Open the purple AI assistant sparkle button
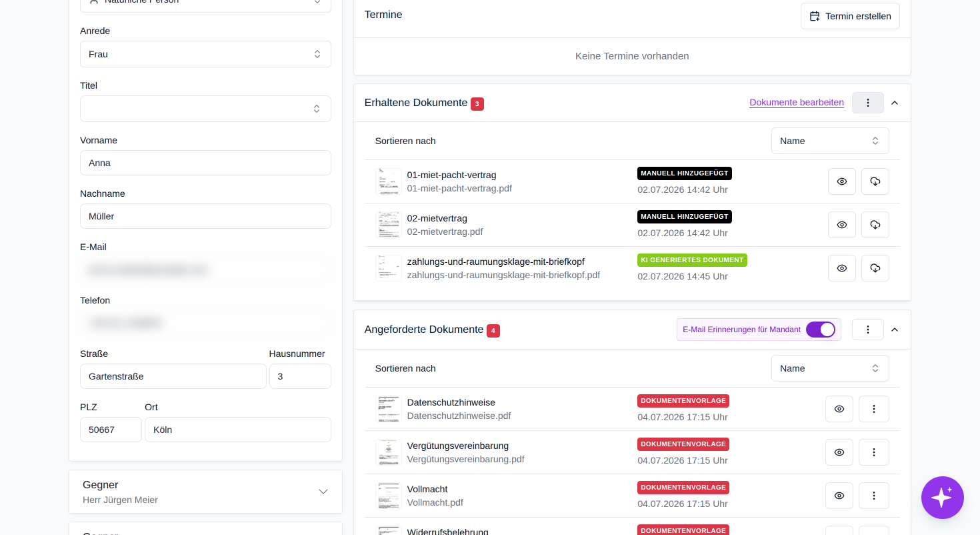The image size is (980, 535). pyautogui.click(x=942, y=498)
